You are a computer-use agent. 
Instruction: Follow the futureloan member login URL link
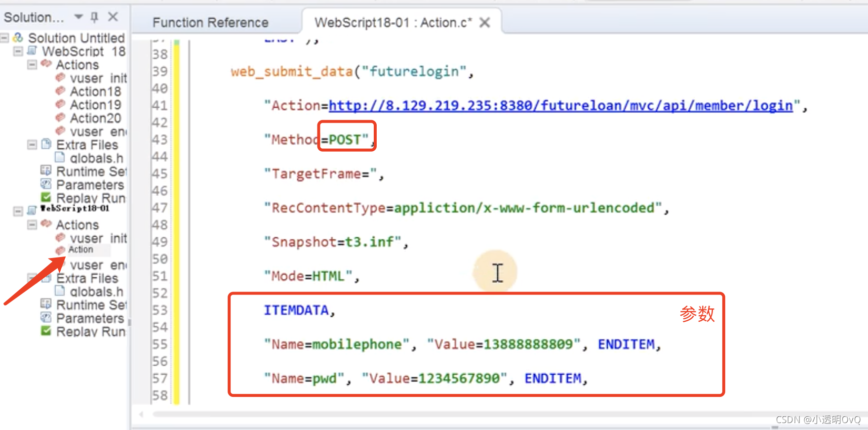[560, 106]
